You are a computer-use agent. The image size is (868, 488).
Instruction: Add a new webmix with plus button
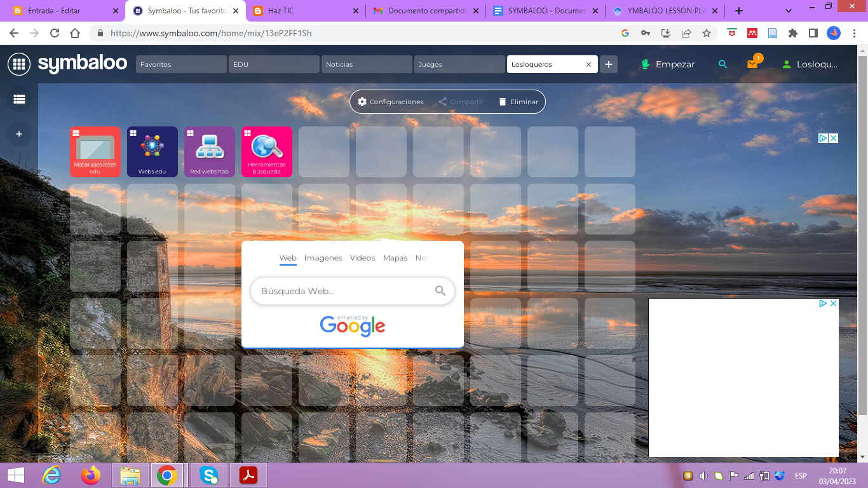(x=609, y=64)
